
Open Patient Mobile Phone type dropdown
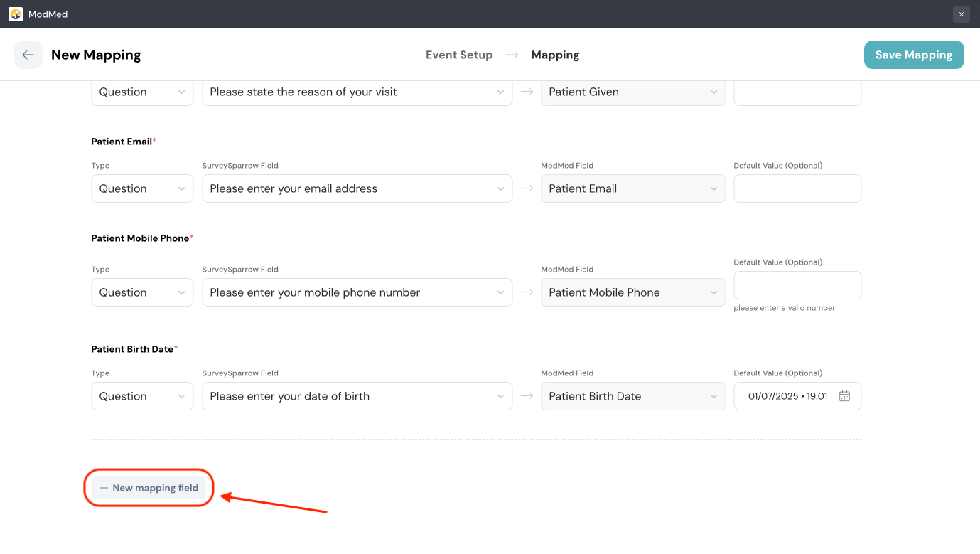[142, 292]
